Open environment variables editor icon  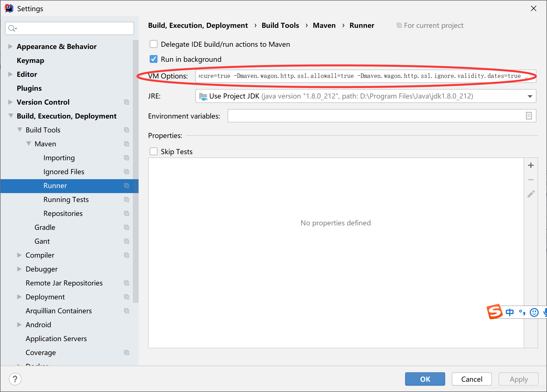[529, 116]
